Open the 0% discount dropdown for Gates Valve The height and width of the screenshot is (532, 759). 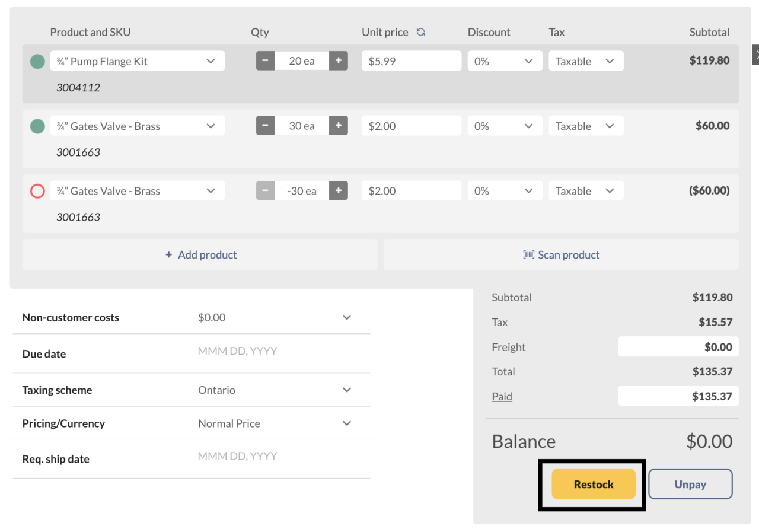pos(505,125)
